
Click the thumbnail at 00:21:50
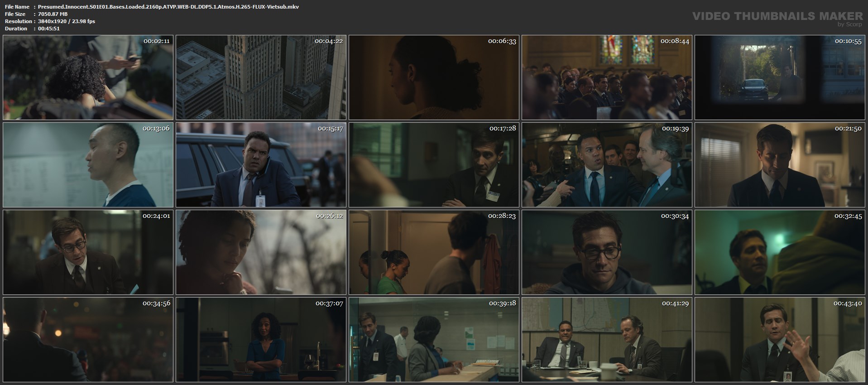(x=780, y=165)
